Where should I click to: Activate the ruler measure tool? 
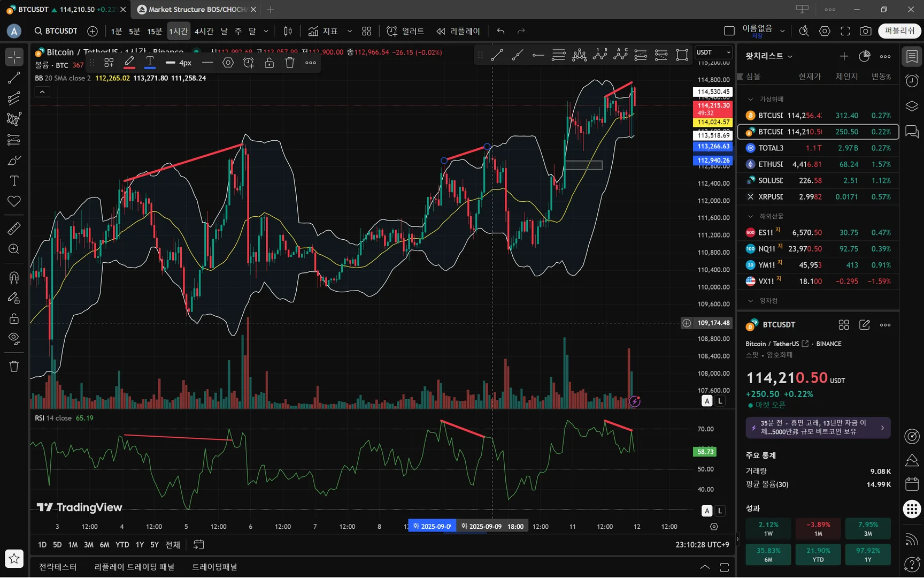coord(14,229)
